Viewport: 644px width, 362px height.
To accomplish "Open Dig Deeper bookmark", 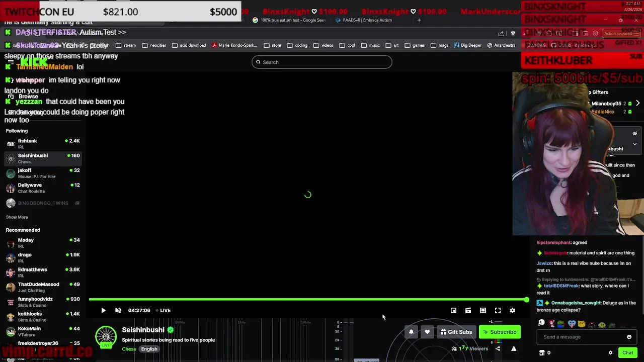I will [467, 45].
